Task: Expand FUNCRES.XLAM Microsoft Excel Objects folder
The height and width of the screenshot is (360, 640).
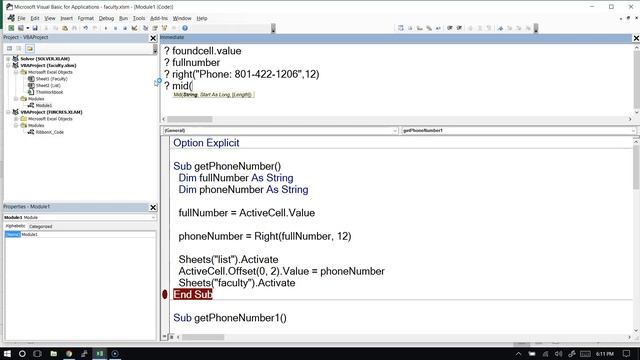Action: (16, 119)
